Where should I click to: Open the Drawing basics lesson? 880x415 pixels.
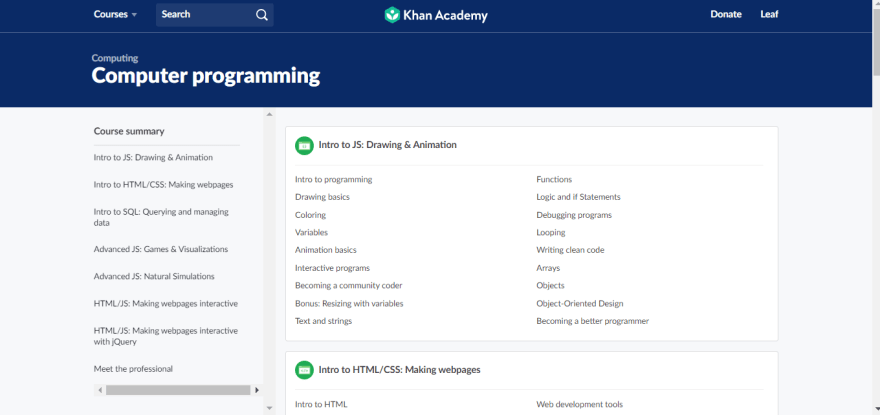[x=322, y=197]
